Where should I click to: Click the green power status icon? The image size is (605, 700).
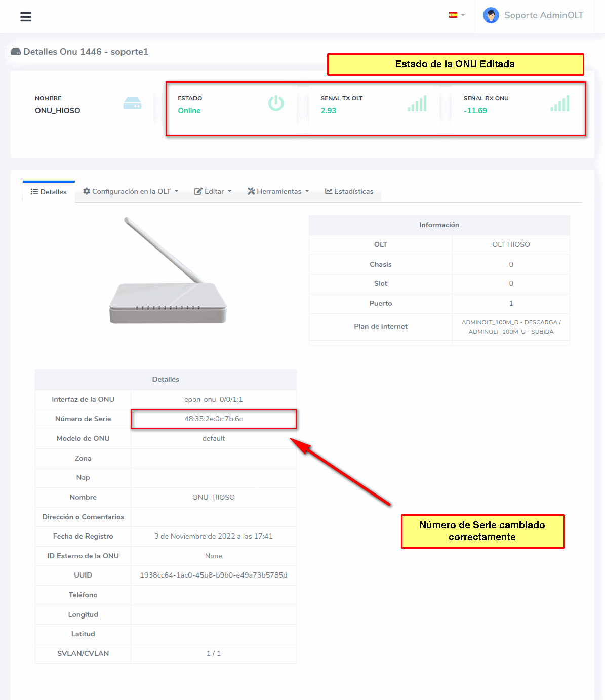click(276, 104)
